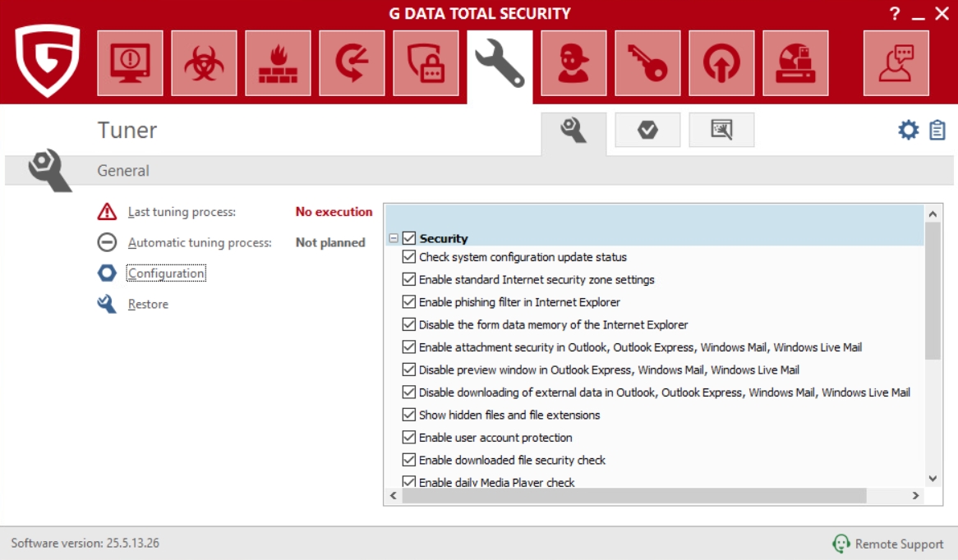Uncheck Disable downloading of external data
This screenshot has height=560, width=958.
point(409,392)
